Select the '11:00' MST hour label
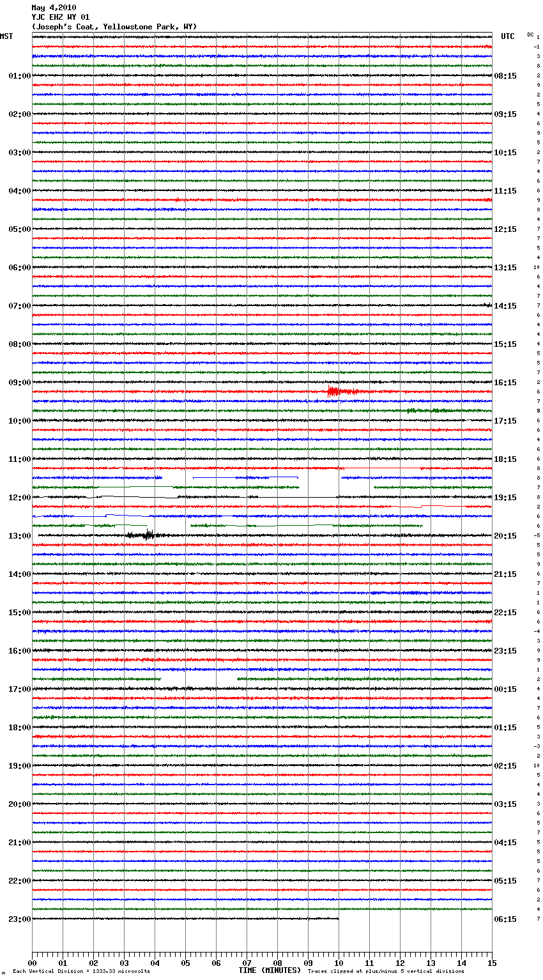543x980 pixels. (20, 459)
